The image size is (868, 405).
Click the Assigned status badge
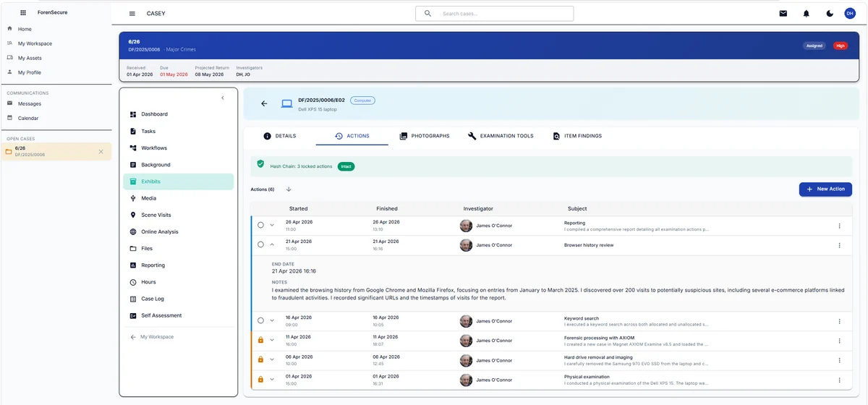point(814,46)
